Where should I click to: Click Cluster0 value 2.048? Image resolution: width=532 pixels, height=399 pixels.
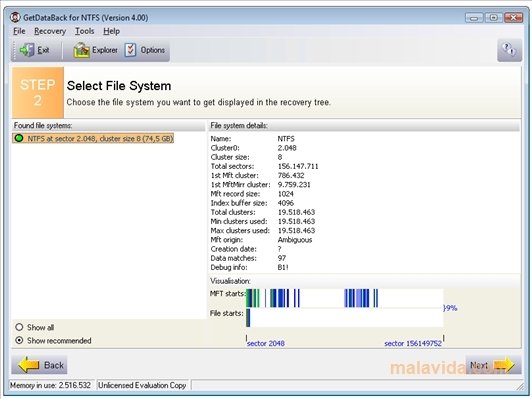point(287,148)
